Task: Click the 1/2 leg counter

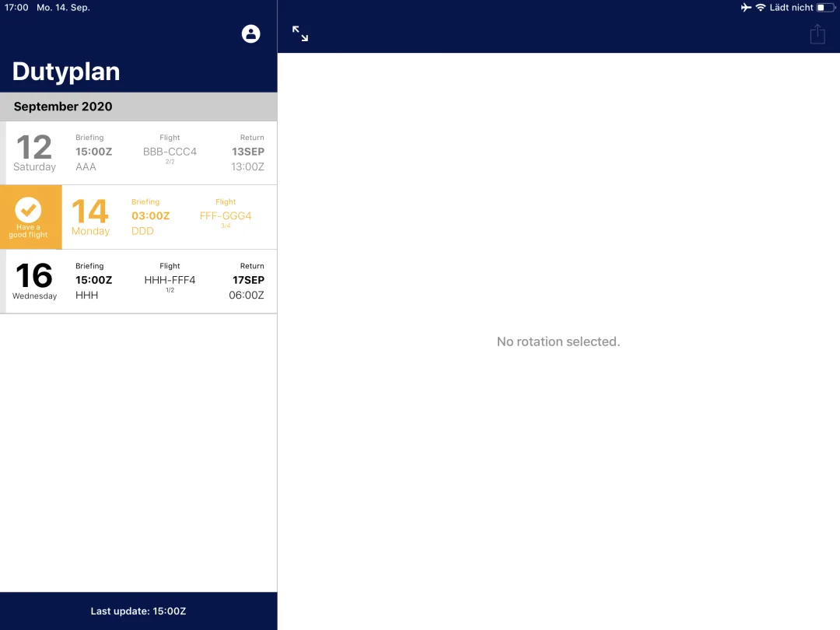Action: [x=170, y=290]
